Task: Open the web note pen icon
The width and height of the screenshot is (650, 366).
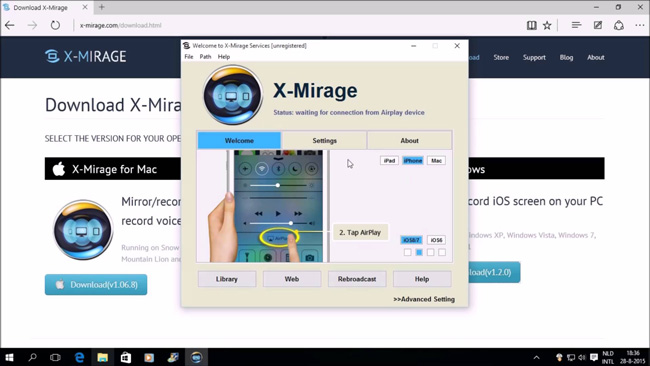Action: (x=598, y=25)
